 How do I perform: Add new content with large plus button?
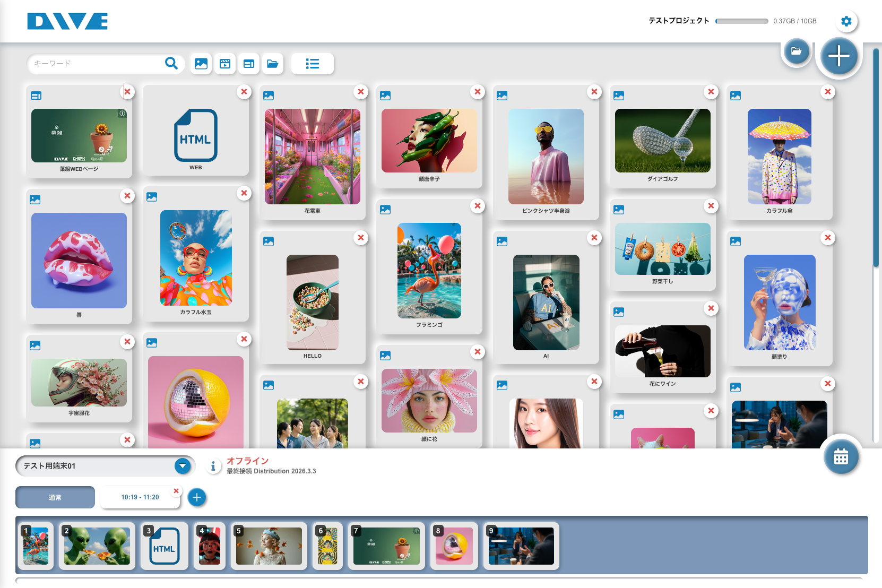click(x=839, y=56)
